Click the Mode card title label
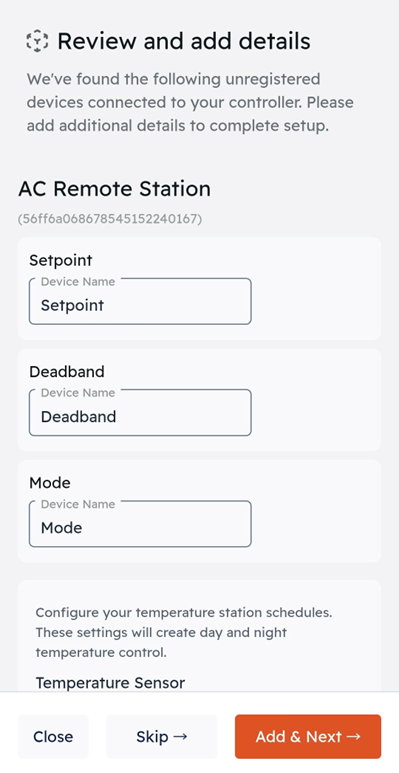This screenshot has height=773, width=399. coord(50,483)
